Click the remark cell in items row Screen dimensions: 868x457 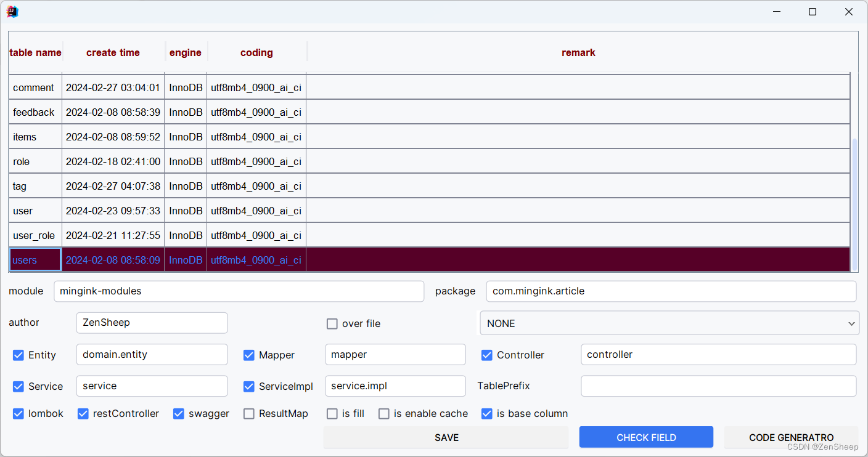tap(578, 137)
